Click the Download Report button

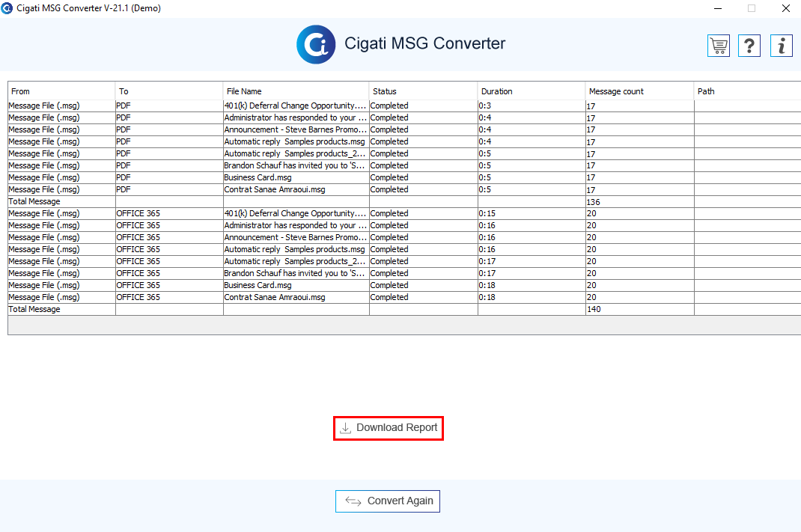coord(389,428)
